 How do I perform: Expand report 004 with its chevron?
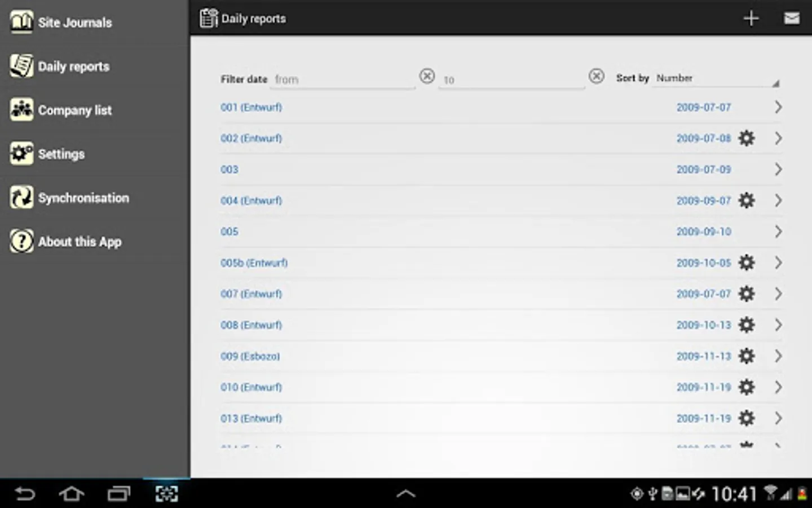tap(778, 200)
